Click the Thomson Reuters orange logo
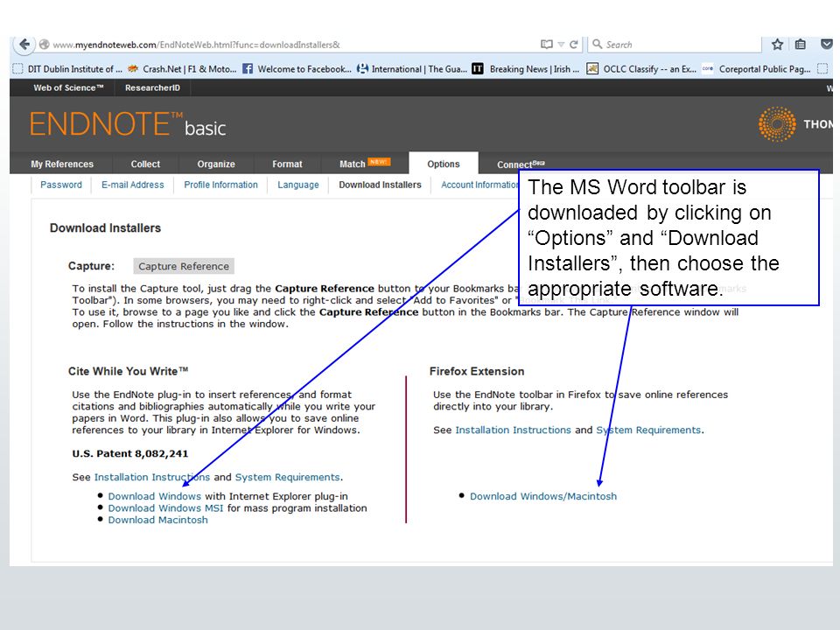The width and height of the screenshot is (840, 630). click(777, 123)
